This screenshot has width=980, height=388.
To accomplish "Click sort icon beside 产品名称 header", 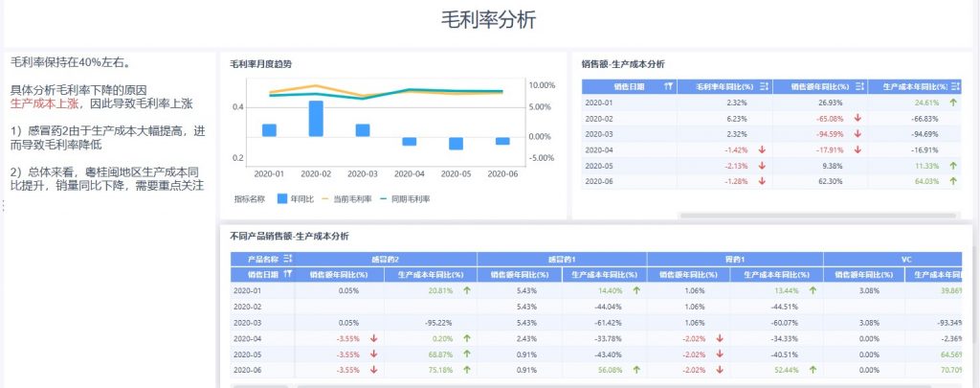I will click(x=287, y=259).
